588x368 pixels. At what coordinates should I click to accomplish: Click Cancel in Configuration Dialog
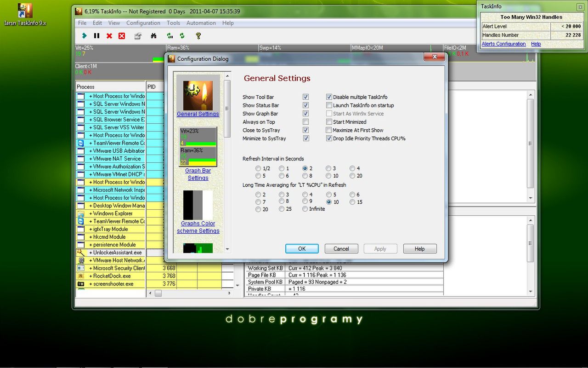[341, 249]
